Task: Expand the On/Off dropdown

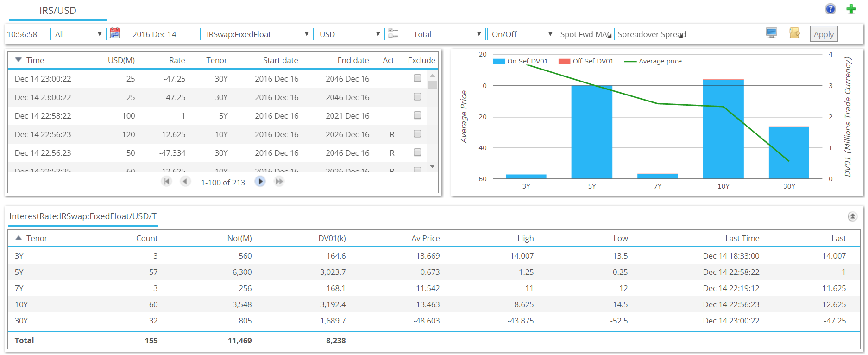Action: 522,34
